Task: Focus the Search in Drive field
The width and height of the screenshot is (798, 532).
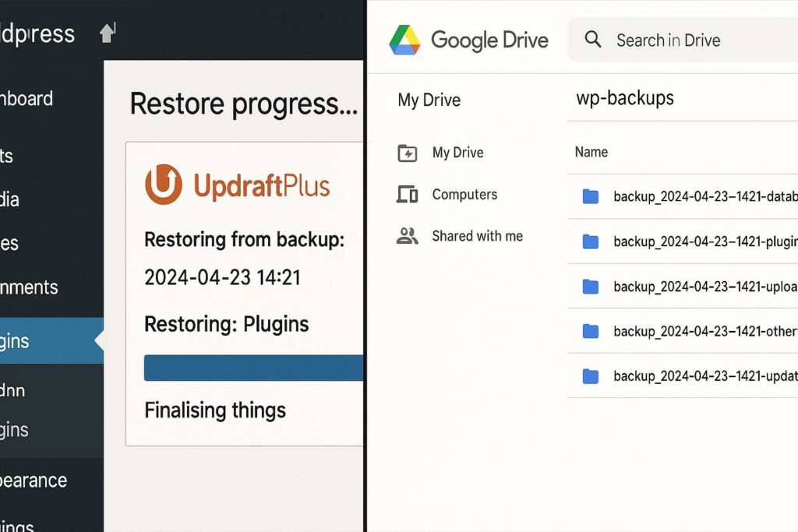Action: click(x=686, y=40)
